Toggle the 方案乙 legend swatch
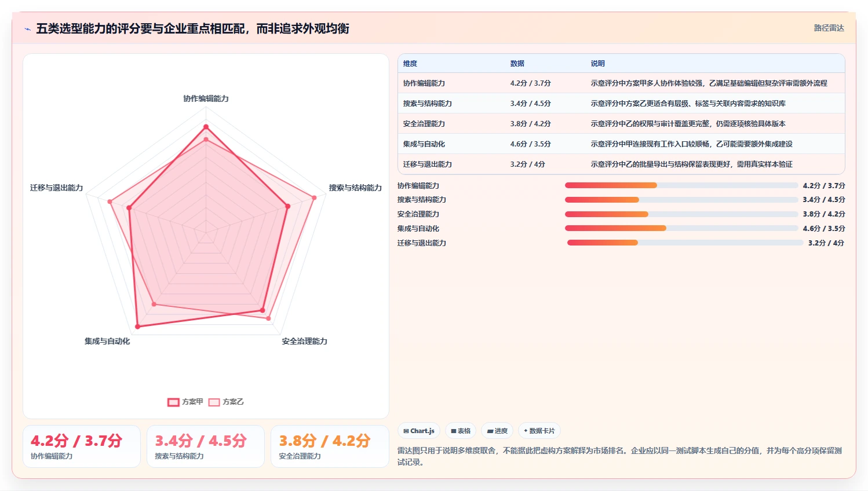Viewport: 868px width, 491px height. (214, 402)
